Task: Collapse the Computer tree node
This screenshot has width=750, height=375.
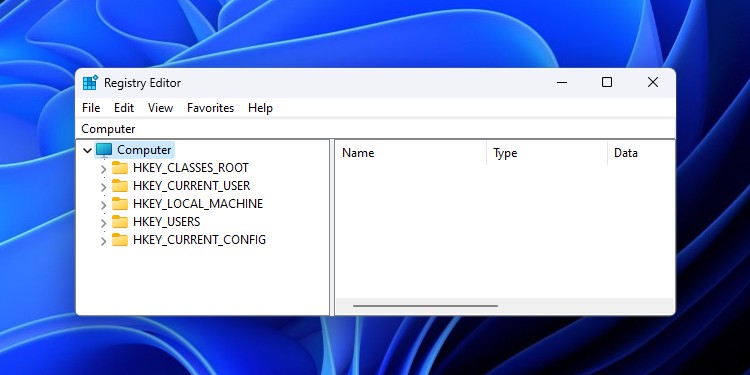Action: (87, 151)
